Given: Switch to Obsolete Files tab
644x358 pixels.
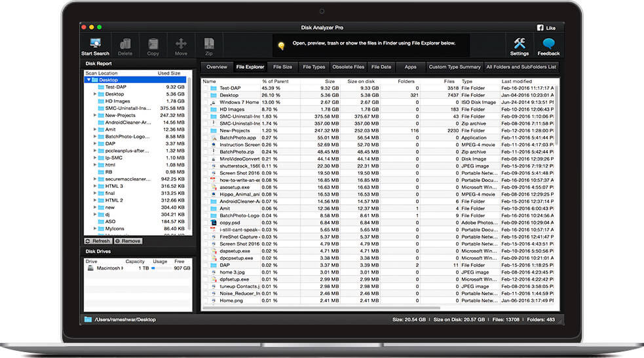Looking at the screenshot, I should (349, 67).
